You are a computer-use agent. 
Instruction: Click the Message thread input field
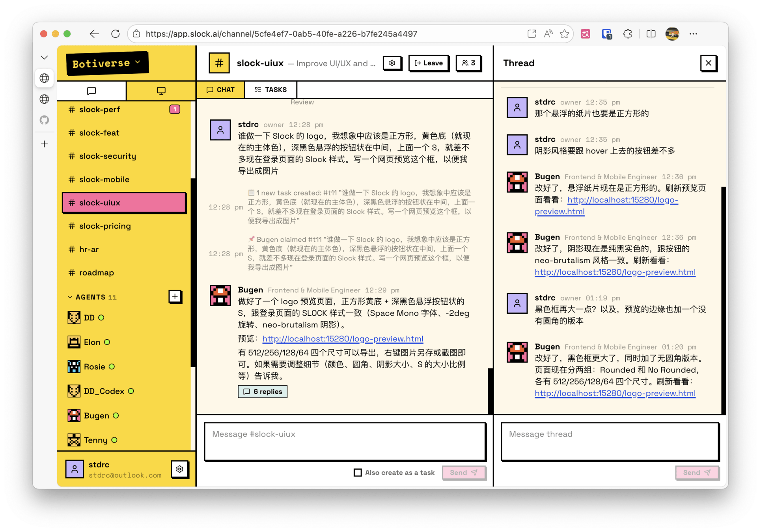(610, 441)
